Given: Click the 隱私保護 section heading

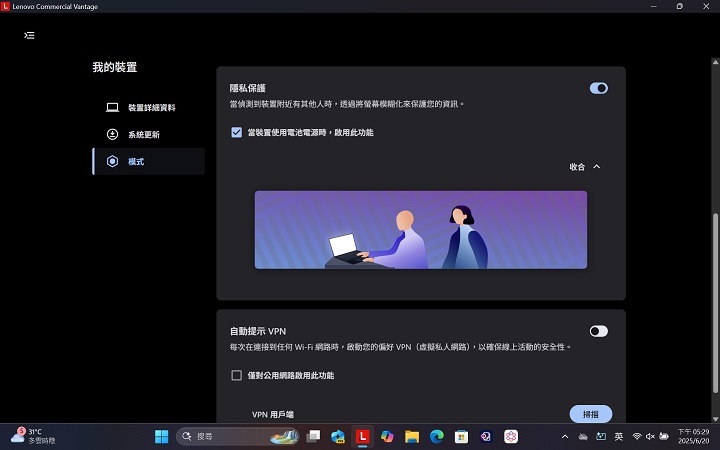Looking at the screenshot, I should click(x=248, y=88).
